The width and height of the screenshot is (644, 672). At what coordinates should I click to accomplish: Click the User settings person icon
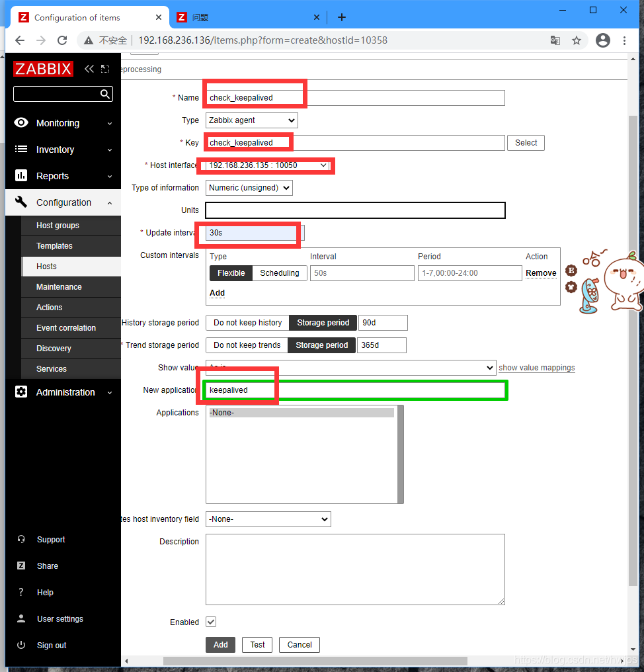pyautogui.click(x=21, y=618)
